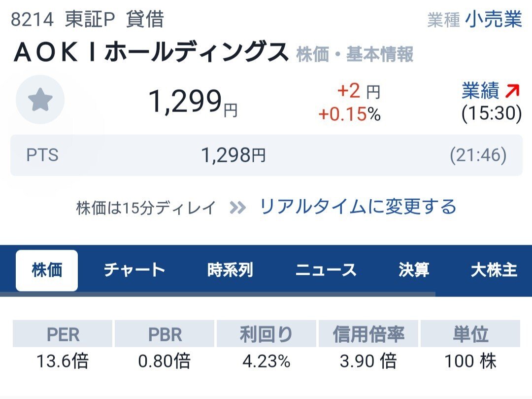The image size is (532, 399).
Task: Select the 株価 tab
Action: (x=47, y=270)
